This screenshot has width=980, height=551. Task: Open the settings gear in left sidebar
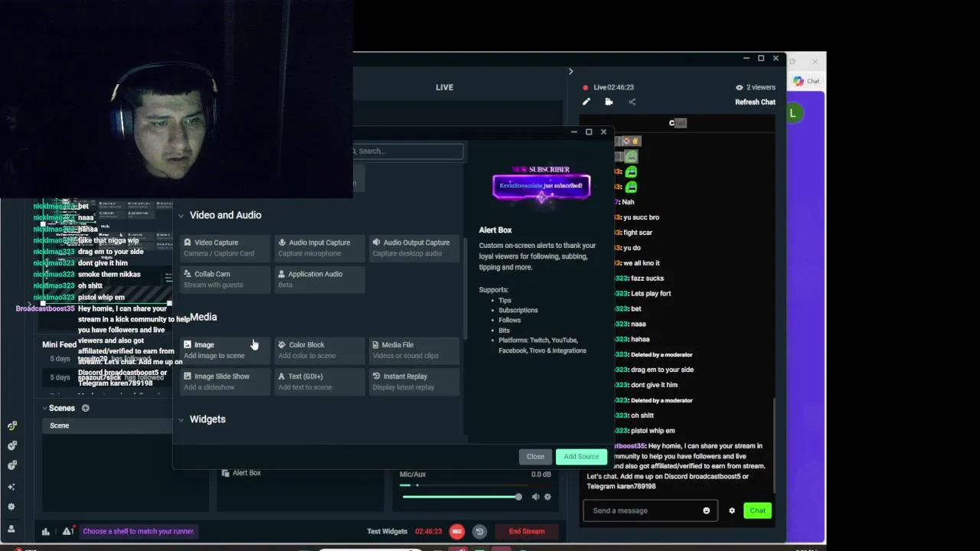(11, 507)
